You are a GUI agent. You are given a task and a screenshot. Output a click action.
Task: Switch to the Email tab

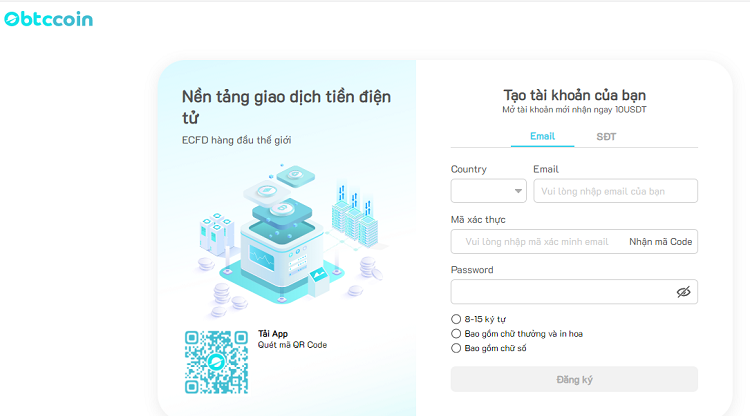tap(542, 136)
